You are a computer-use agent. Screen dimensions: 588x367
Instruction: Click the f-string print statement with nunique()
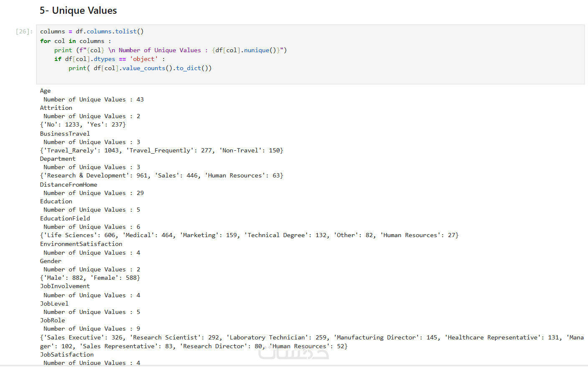click(x=170, y=50)
